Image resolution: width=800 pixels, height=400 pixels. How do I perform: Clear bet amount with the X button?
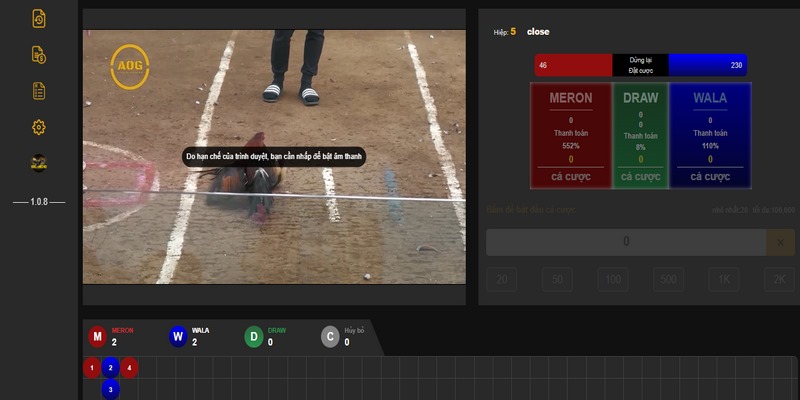click(x=780, y=242)
